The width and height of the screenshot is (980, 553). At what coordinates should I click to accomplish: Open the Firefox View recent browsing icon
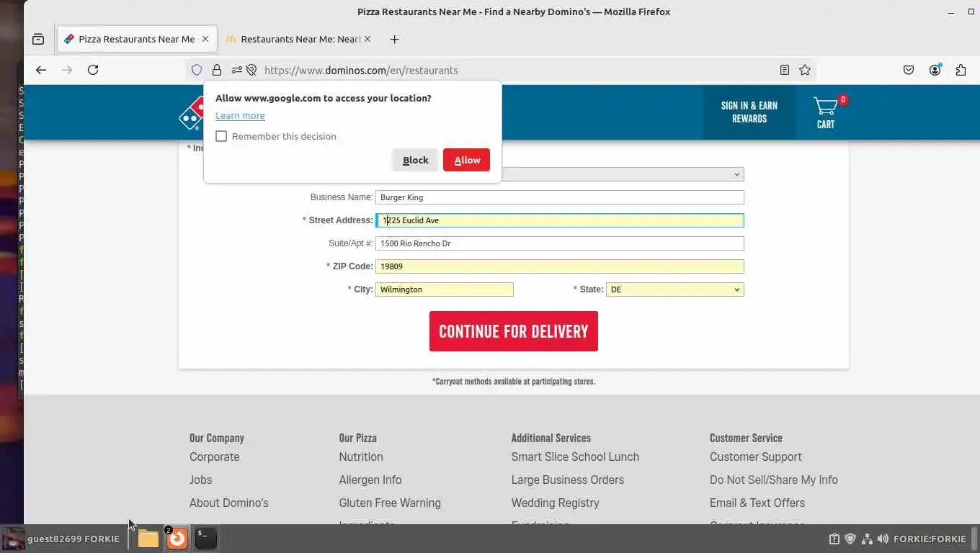coord(38,40)
